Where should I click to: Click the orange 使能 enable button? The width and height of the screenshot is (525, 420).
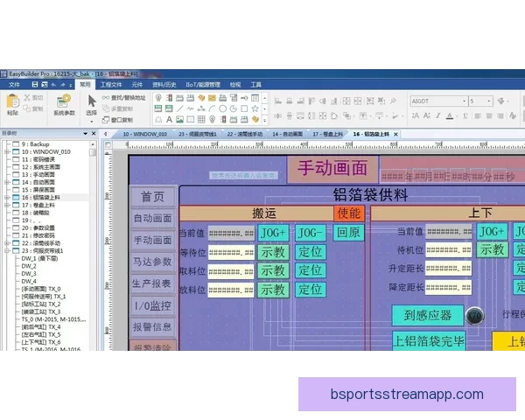pos(348,213)
